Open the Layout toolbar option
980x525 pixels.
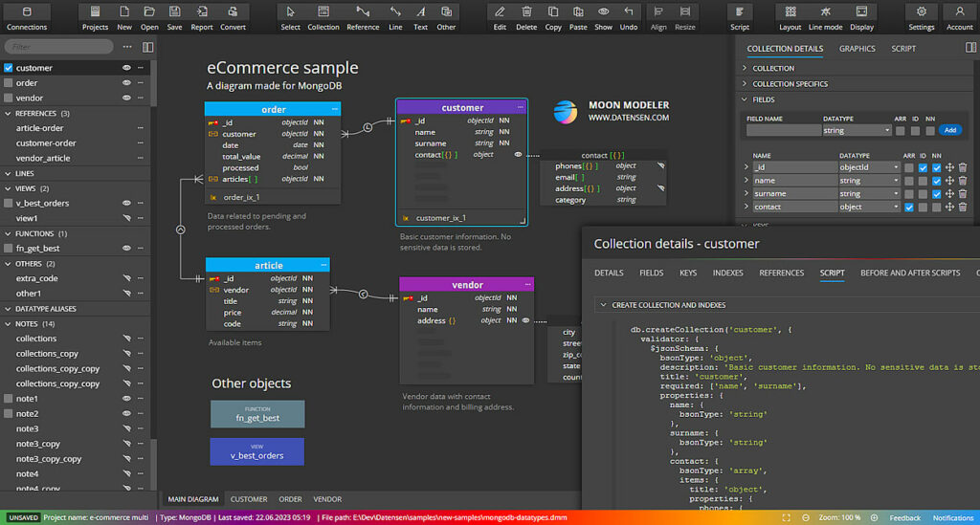pyautogui.click(x=790, y=17)
